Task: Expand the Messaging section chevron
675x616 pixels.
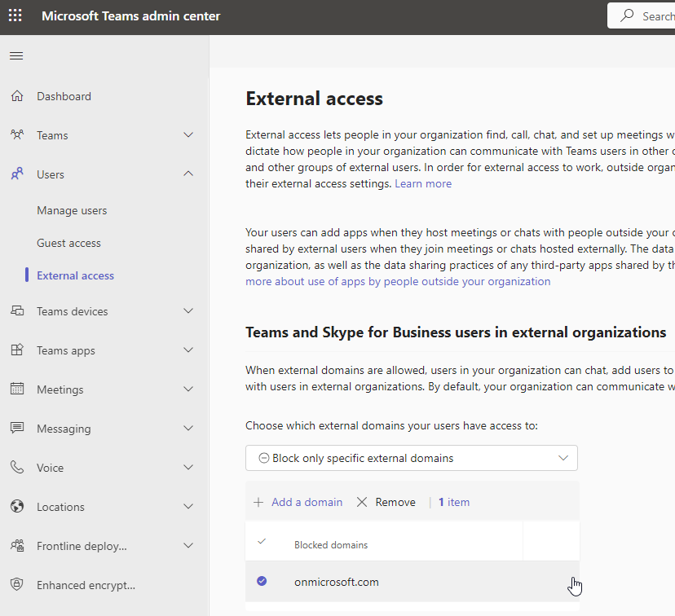Action: pyautogui.click(x=188, y=429)
